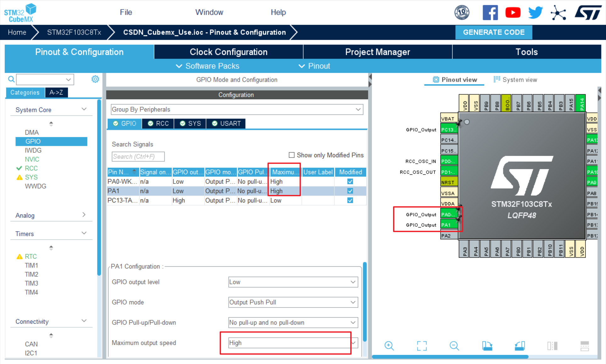Go to the STM32F103C8Tx breadcrumb

[x=74, y=32]
